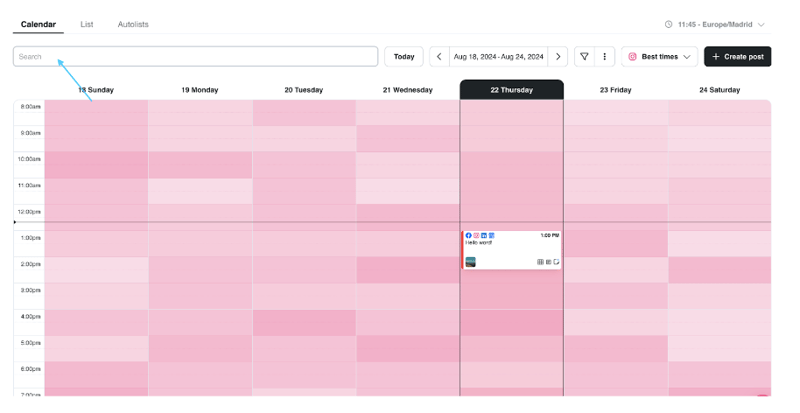800x413 pixels.
Task: Click the clock icon beside the timezone
Action: (x=669, y=24)
